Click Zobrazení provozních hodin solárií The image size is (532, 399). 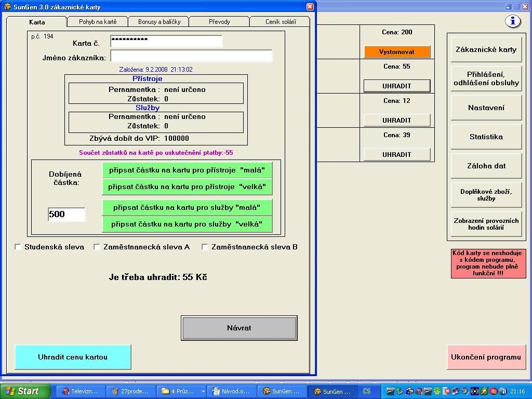click(x=486, y=224)
